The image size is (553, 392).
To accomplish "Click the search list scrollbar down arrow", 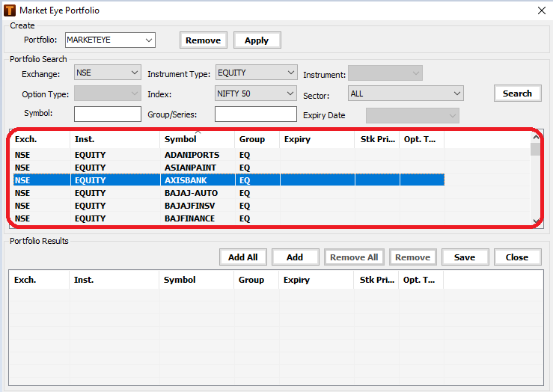I will pos(536,221).
